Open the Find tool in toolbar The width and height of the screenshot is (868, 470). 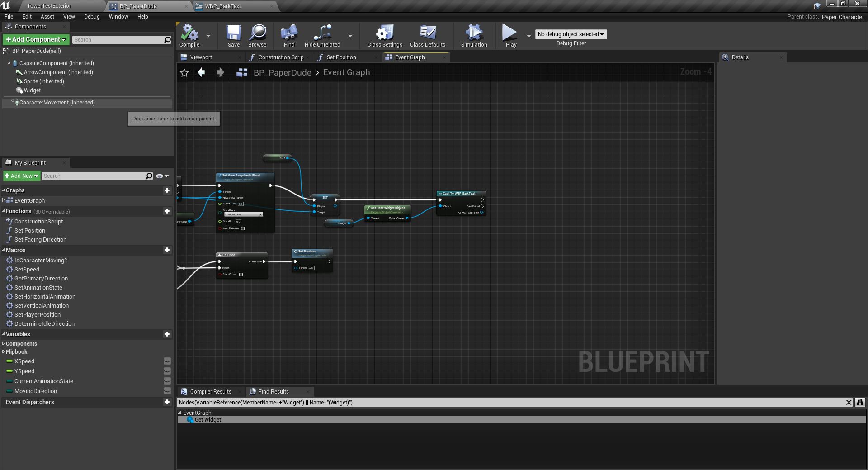click(x=289, y=36)
